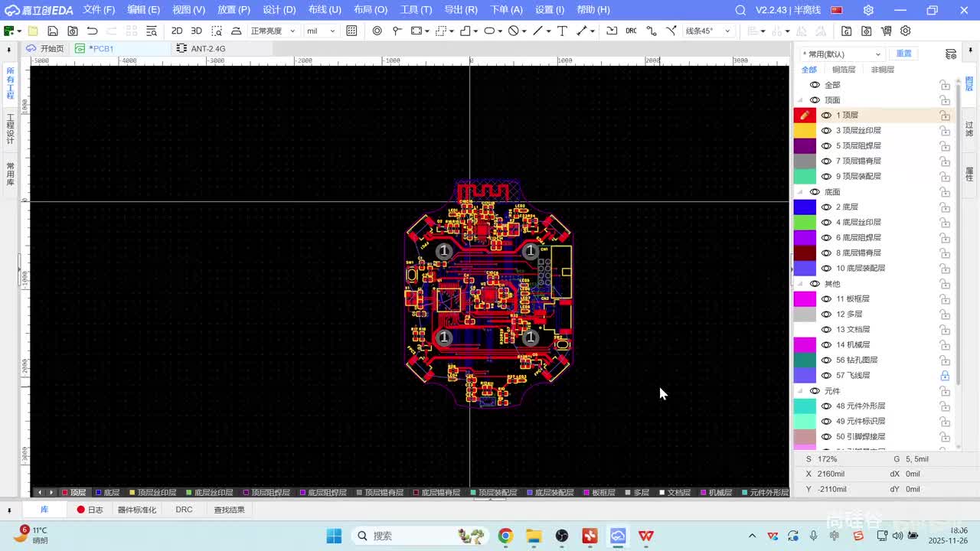Open the 常用(默认) preset dropdown
980x551 pixels.
841,54
